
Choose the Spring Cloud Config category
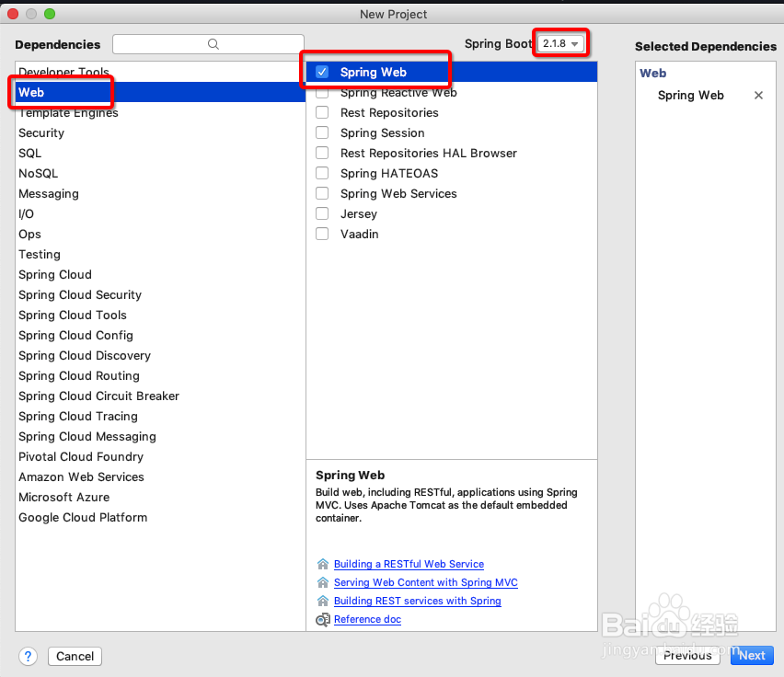click(x=160, y=335)
